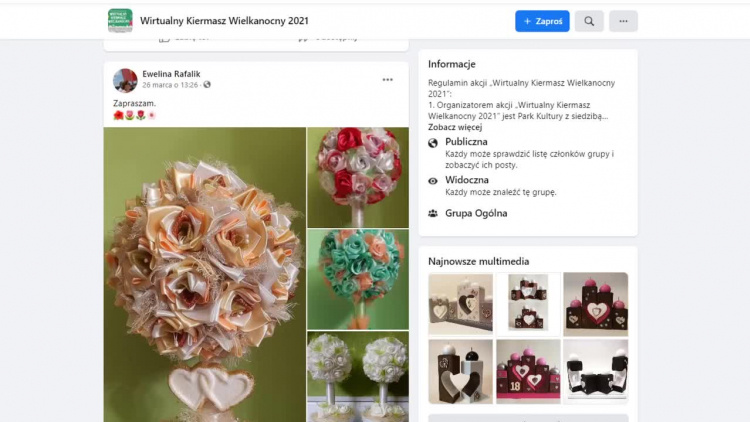The image size is (750, 422).
Task: Open post options menu on Ewelina's post
Action: coord(387,80)
